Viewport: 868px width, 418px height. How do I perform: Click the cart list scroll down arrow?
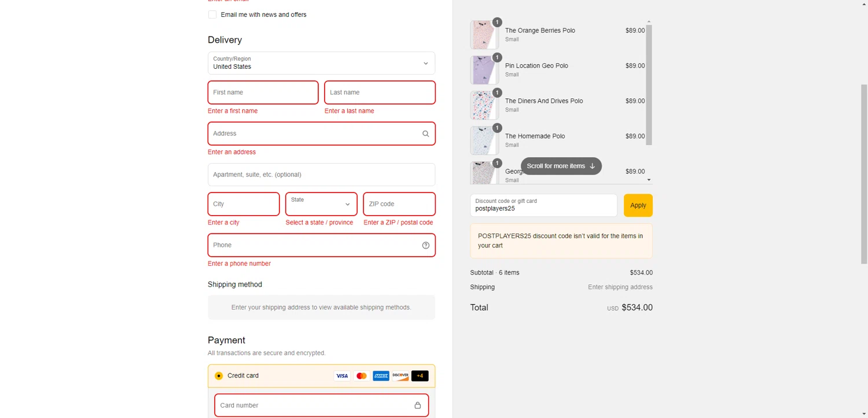649,180
